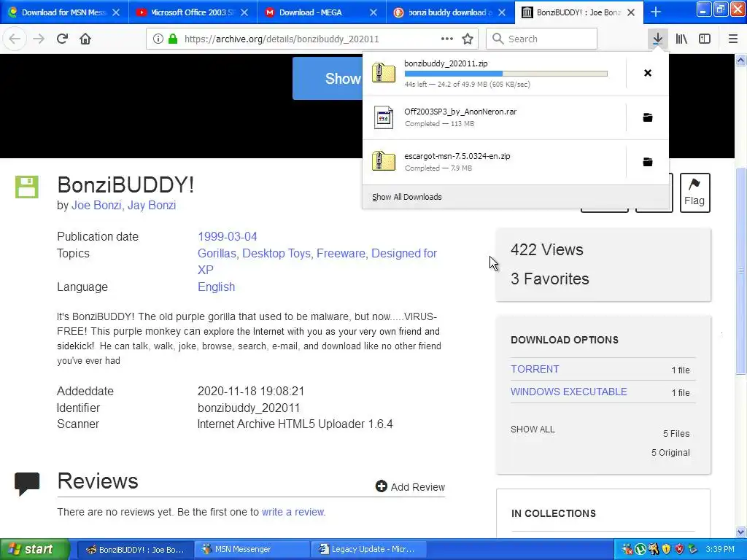The height and width of the screenshot is (560, 747).
Task: Click the address bar URL field
Action: point(311,39)
